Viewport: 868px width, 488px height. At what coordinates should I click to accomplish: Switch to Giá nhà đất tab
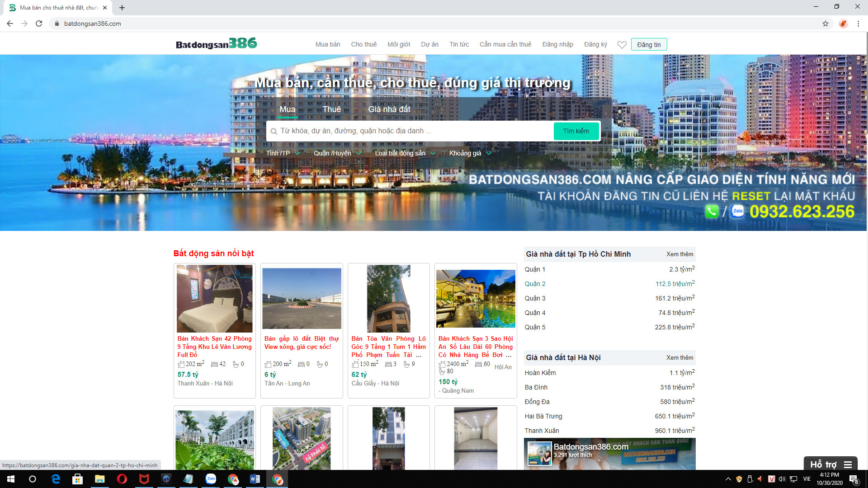[x=389, y=109]
